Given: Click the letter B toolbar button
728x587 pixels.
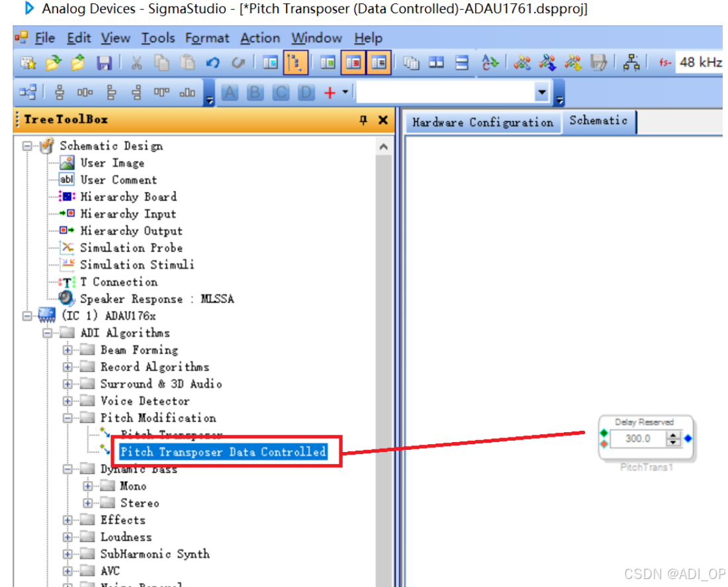Looking at the screenshot, I should click(x=255, y=93).
